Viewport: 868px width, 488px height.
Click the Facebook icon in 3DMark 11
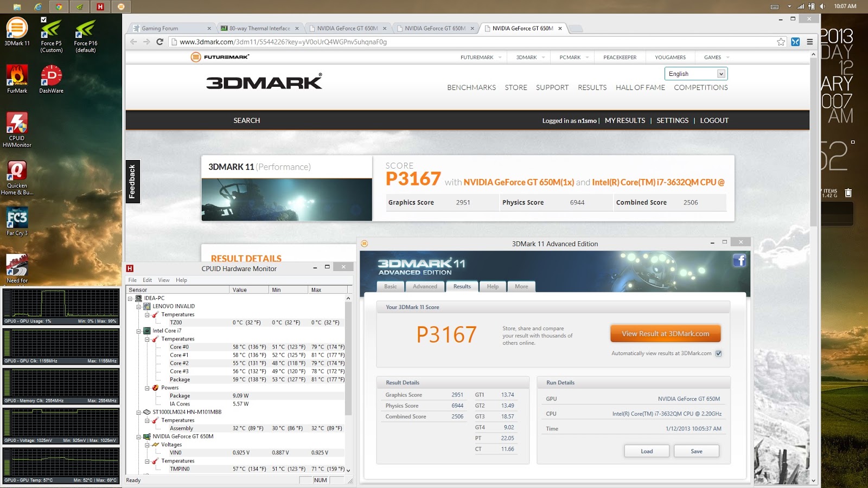(x=739, y=260)
